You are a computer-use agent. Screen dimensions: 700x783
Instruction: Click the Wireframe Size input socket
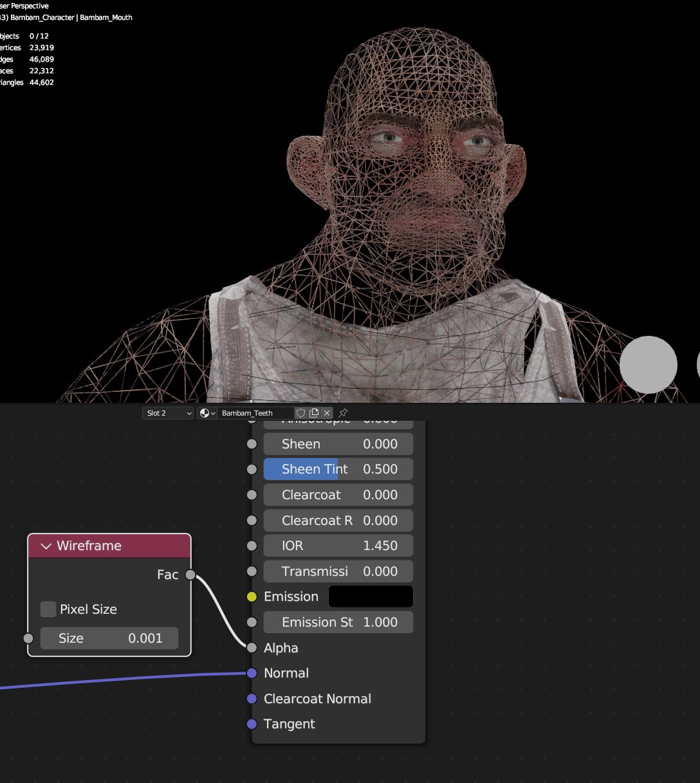coord(28,638)
